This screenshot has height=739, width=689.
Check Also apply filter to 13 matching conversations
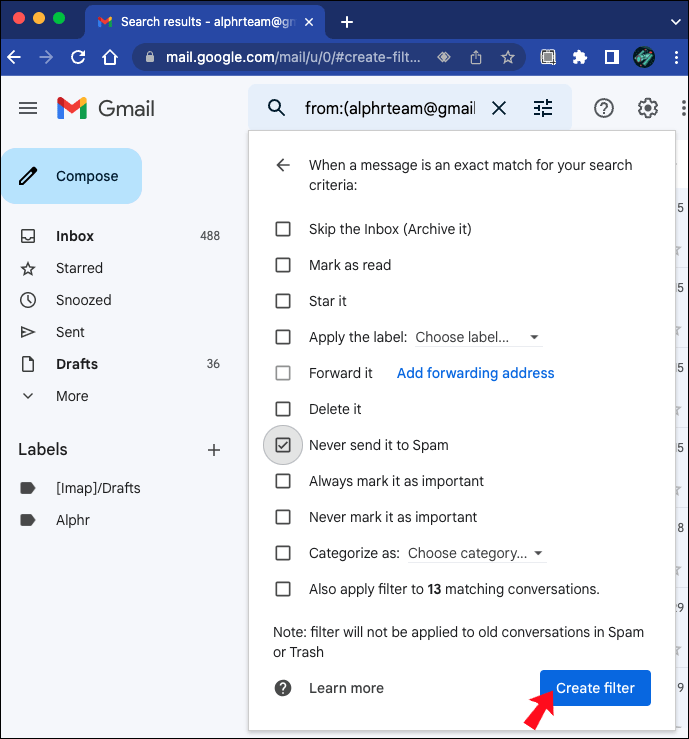point(283,589)
